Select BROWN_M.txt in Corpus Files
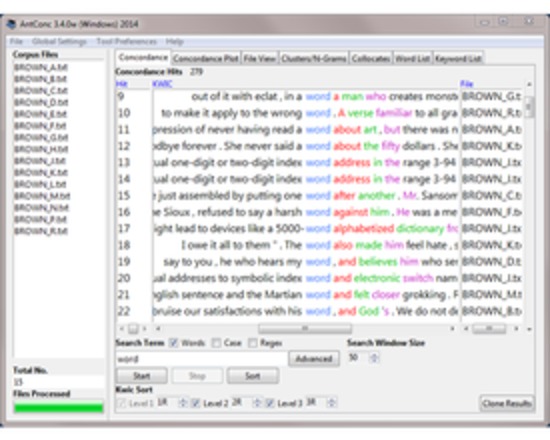This screenshot has width=550, height=440. 42,196
